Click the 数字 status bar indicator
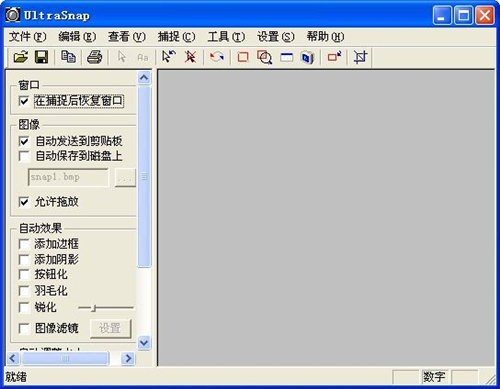 (434, 377)
